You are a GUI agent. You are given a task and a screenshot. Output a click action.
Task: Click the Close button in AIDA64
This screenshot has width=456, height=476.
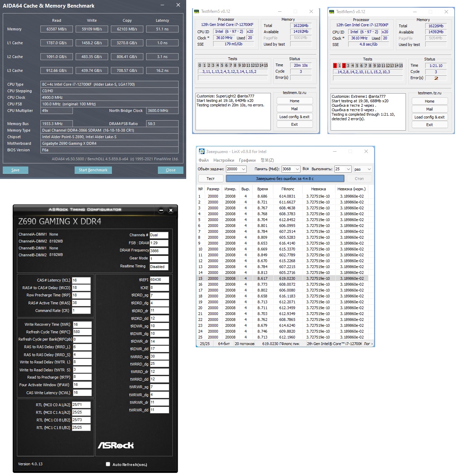(x=171, y=170)
